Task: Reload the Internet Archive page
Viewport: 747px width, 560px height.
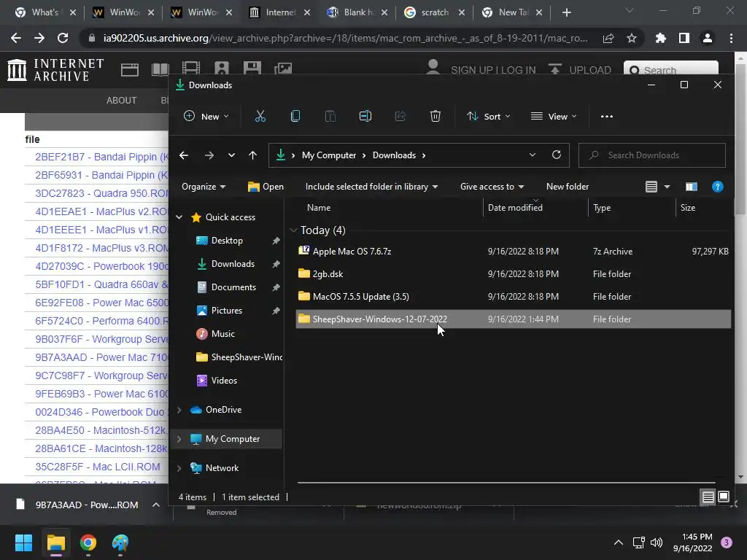Action: point(63,38)
